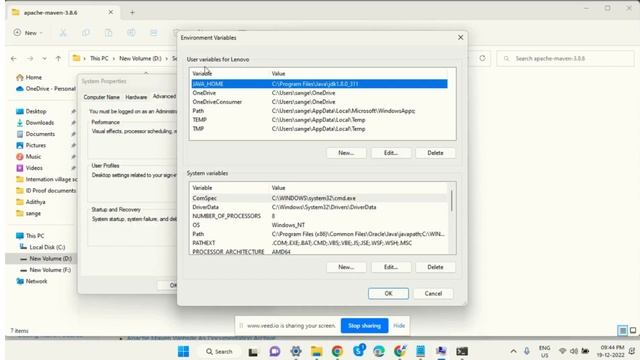Switch to Hardware tab in System Properties
The width and height of the screenshot is (640, 360).
click(136, 97)
